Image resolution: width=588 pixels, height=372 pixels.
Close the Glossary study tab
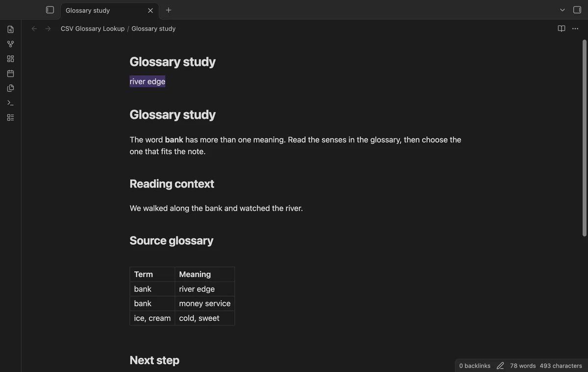[150, 10]
